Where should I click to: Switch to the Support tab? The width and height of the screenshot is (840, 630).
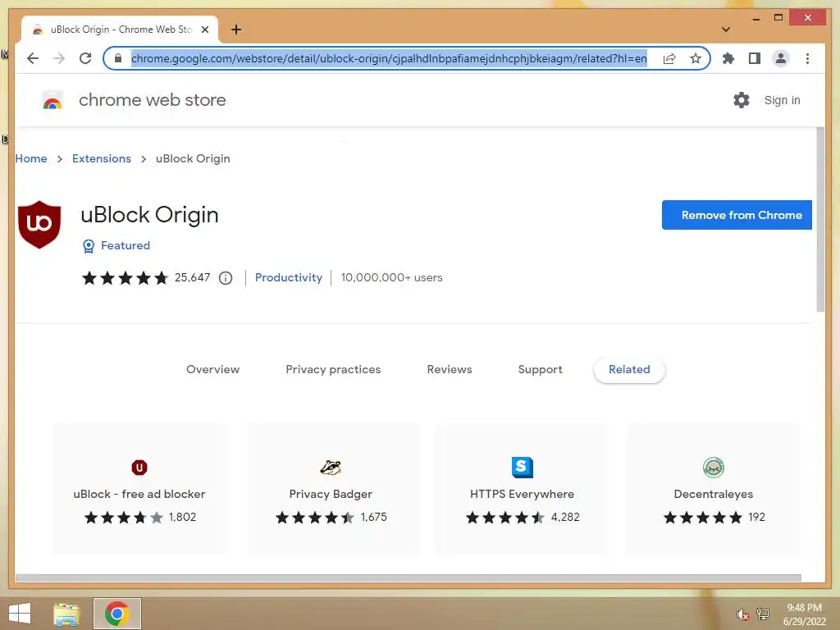pos(540,370)
